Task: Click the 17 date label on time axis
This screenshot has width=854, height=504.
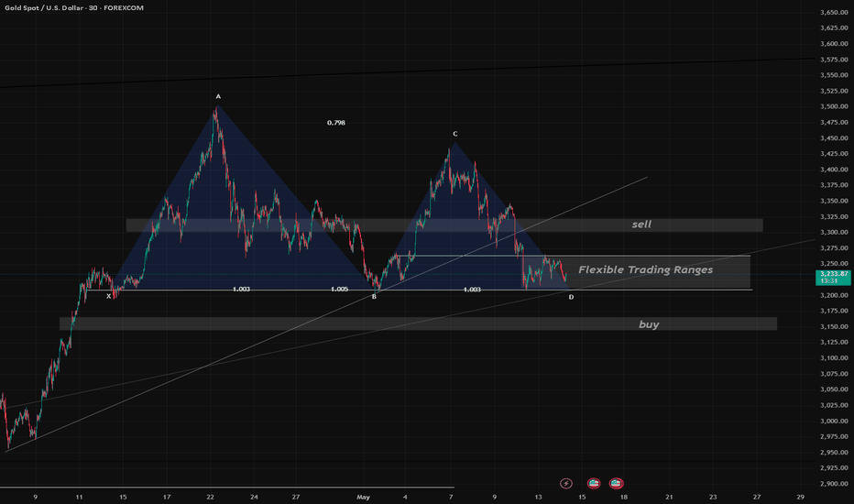Action: click(167, 497)
